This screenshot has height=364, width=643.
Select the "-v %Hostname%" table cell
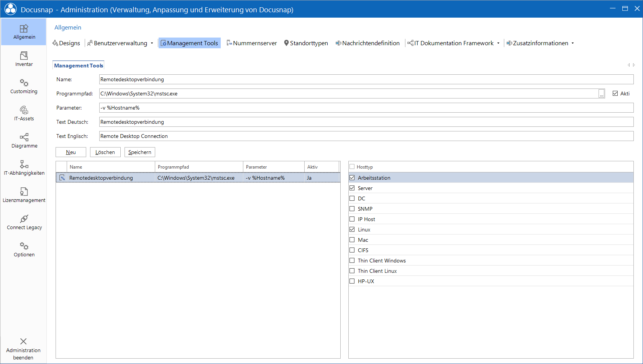point(274,178)
